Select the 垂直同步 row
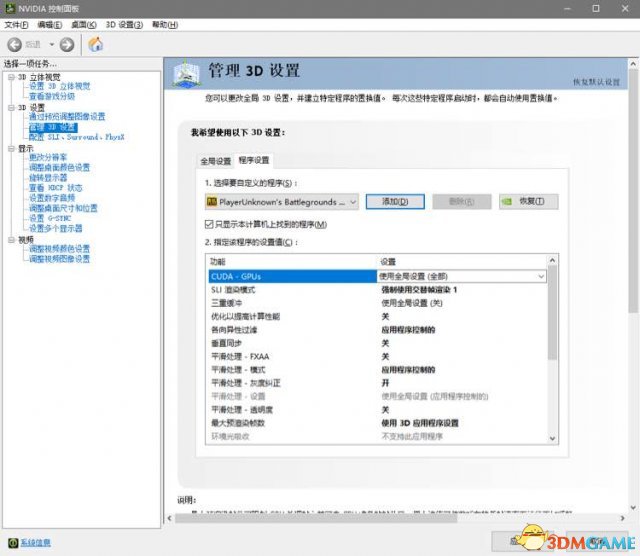 [378, 343]
